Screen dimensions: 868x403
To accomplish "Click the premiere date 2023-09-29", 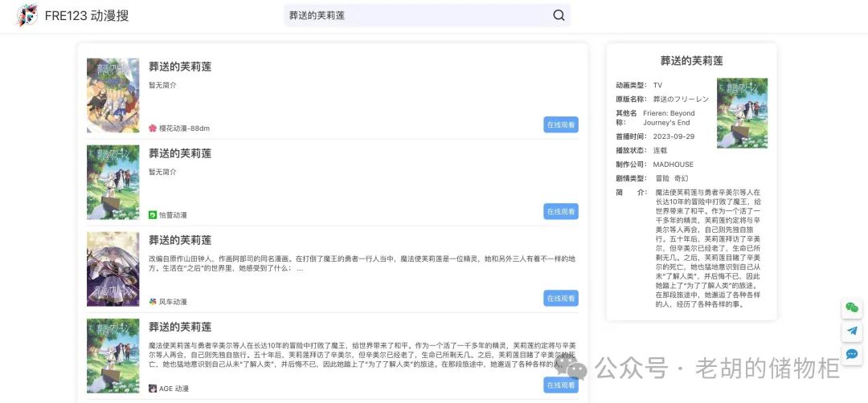I will (x=674, y=136).
